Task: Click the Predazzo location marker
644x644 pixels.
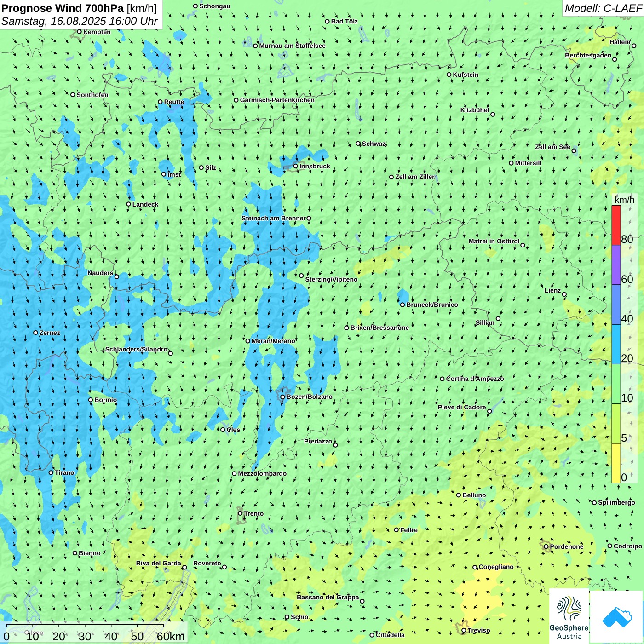Action: pos(335,445)
